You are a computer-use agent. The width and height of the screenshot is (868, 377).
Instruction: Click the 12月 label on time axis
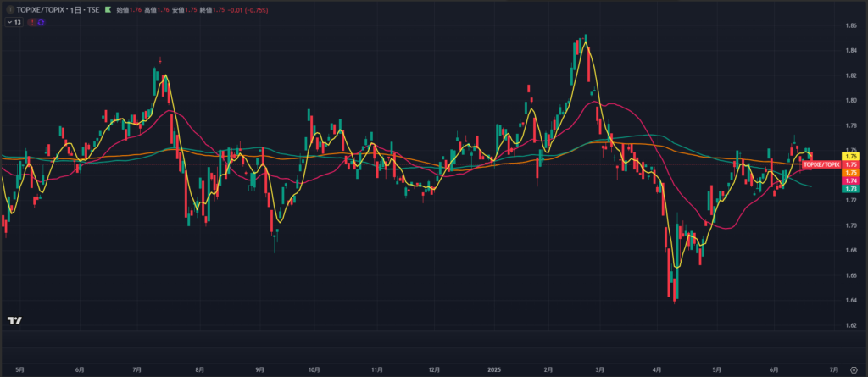(435, 369)
